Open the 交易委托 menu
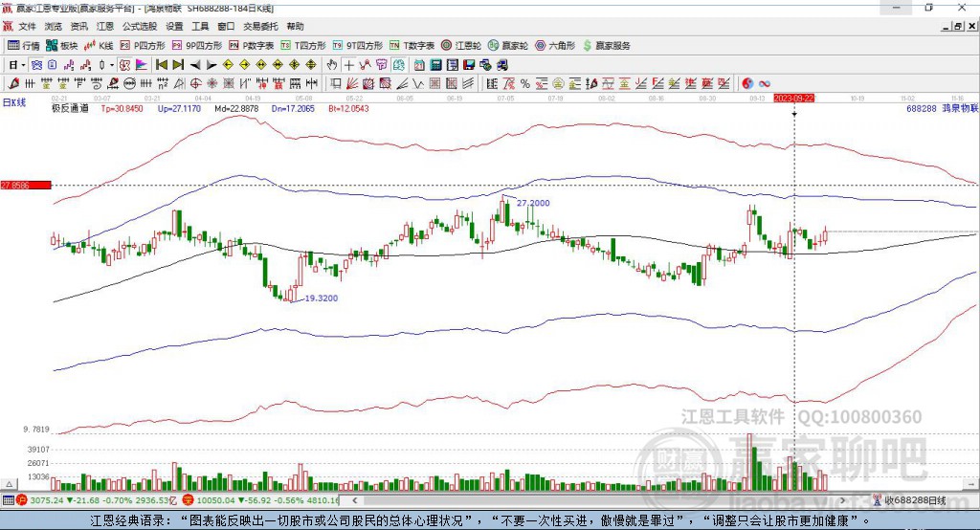The width and height of the screenshot is (980, 530). pyautogui.click(x=260, y=26)
